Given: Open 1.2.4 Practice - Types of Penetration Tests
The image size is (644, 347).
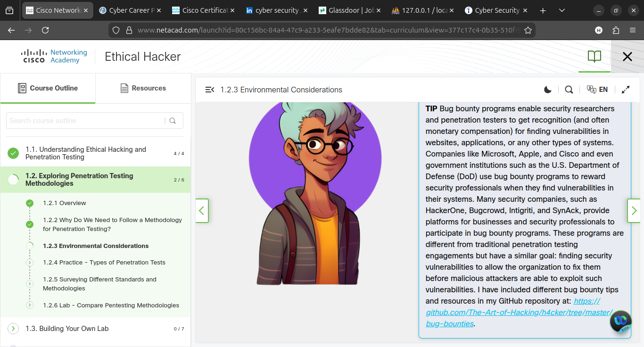Looking at the screenshot, I should 104,263.
